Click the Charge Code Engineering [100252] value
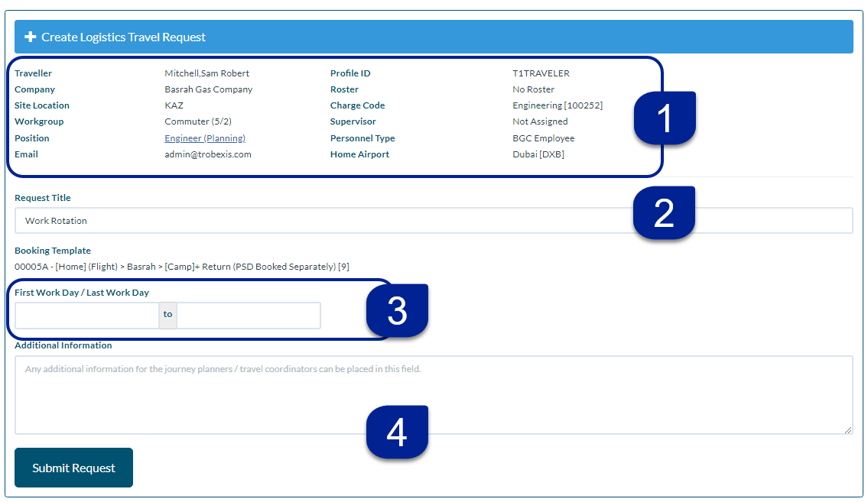This screenshot has width=868, height=502. [x=558, y=105]
